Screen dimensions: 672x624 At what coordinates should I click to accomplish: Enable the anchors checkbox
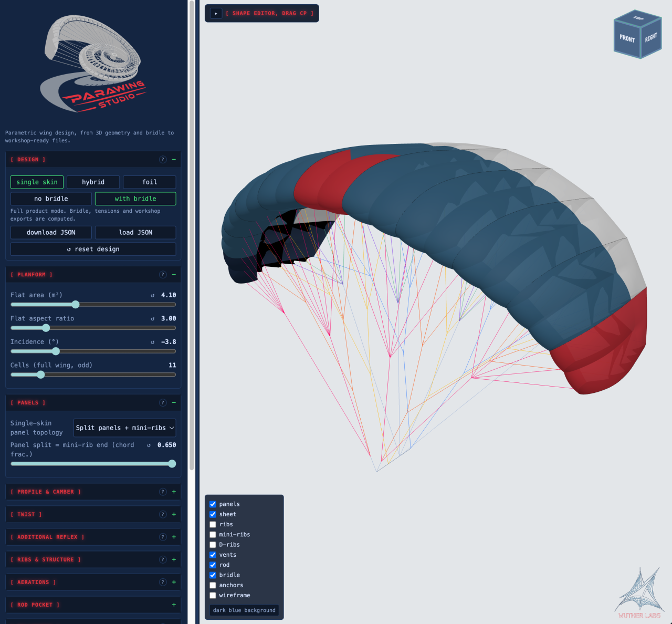point(213,586)
